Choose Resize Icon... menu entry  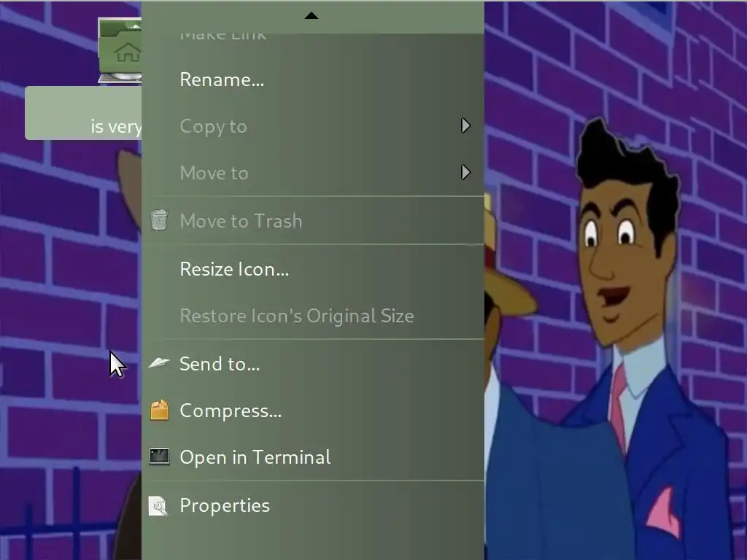312,269
